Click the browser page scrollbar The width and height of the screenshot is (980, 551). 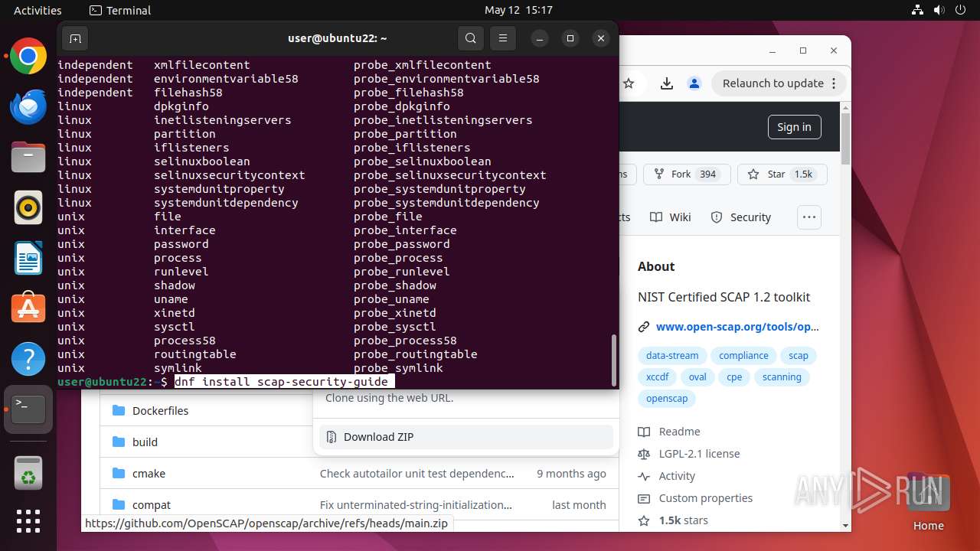(x=846, y=139)
